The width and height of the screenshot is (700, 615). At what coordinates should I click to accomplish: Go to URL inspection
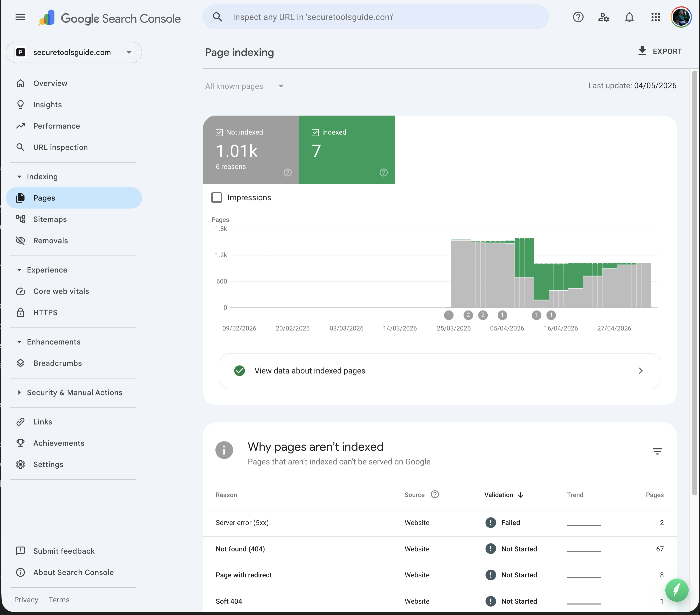[74, 147]
